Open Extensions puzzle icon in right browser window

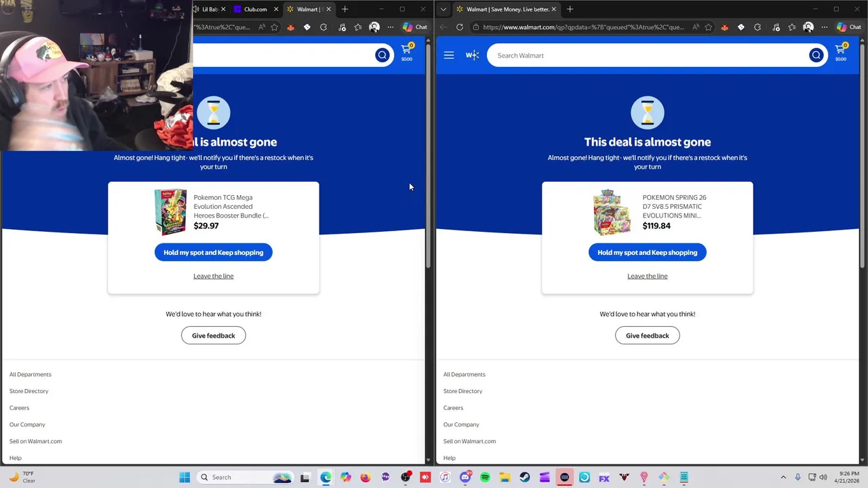tap(757, 27)
